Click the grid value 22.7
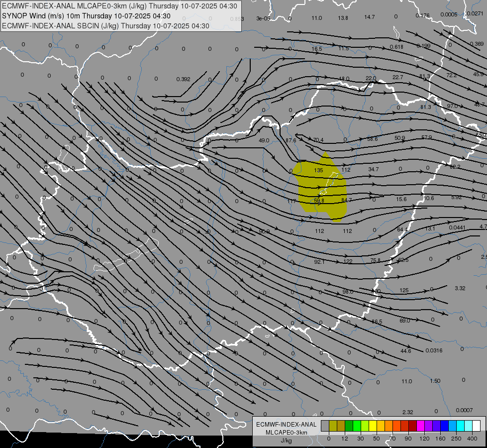 coord(398,77)
